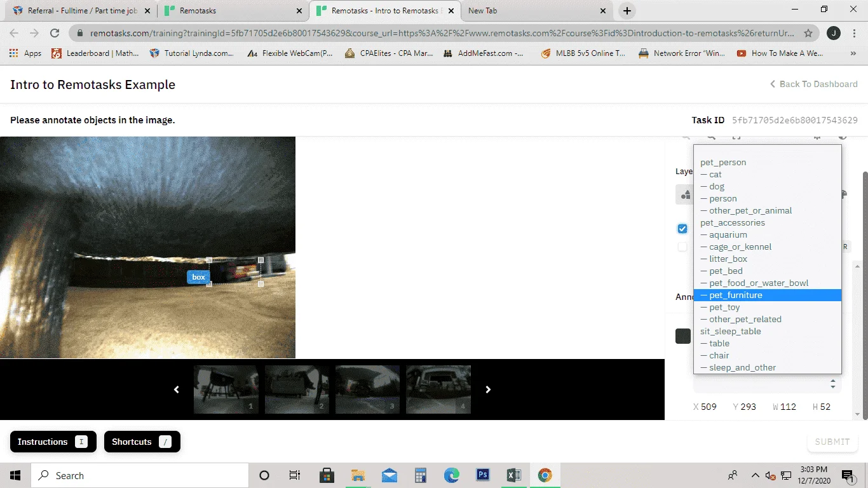Bookmark this page with the star icon
This screenshot has width=868, height=488.
(x=808, y=33)
